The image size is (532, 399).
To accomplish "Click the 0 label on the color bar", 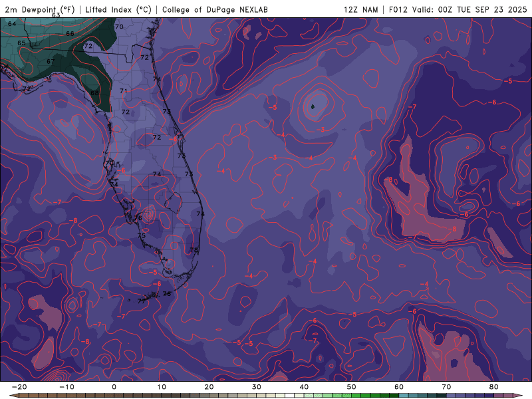I will click(x=114, y=387).
